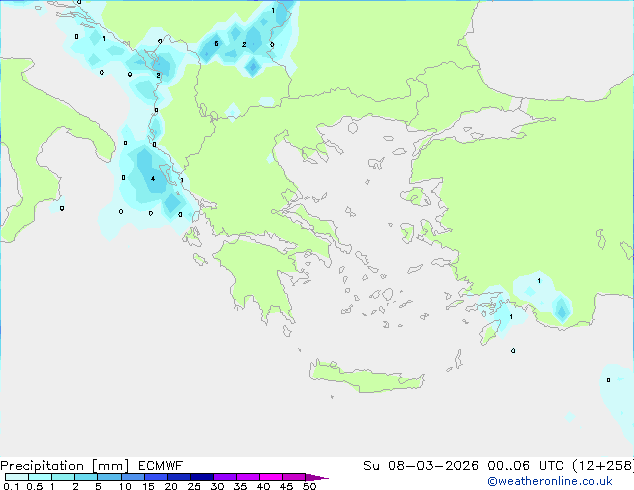
Task: Click the over-50 mm legend arrow tip
Action: pos(317,477)
